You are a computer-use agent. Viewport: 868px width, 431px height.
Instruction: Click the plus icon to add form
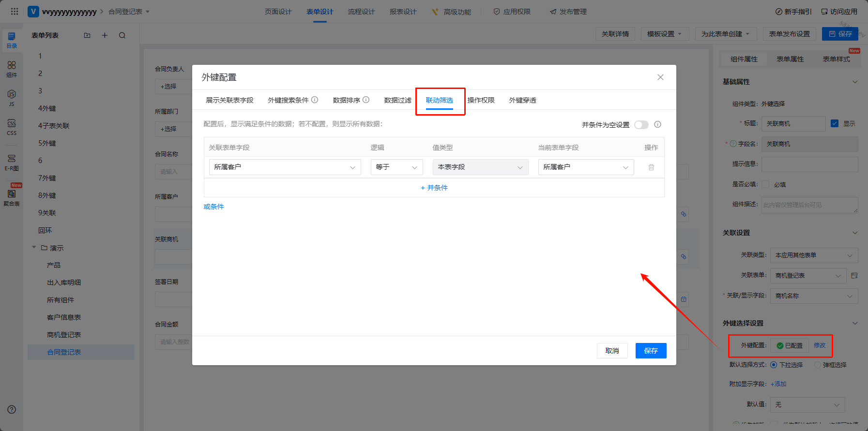pos(105,35)
